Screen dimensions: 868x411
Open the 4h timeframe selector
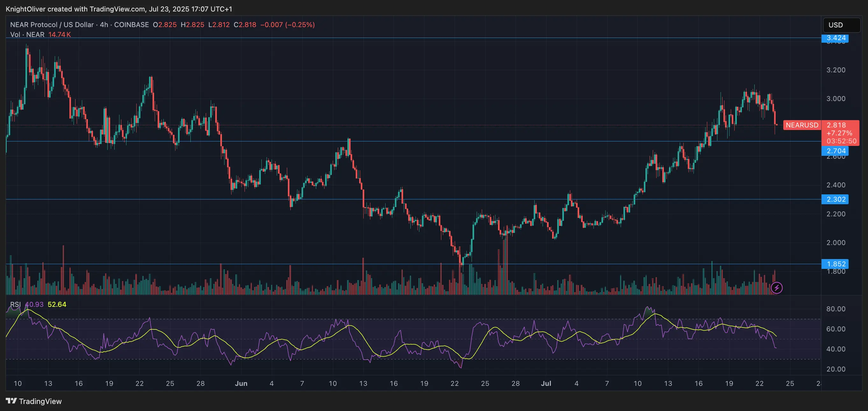pos(104,25)
